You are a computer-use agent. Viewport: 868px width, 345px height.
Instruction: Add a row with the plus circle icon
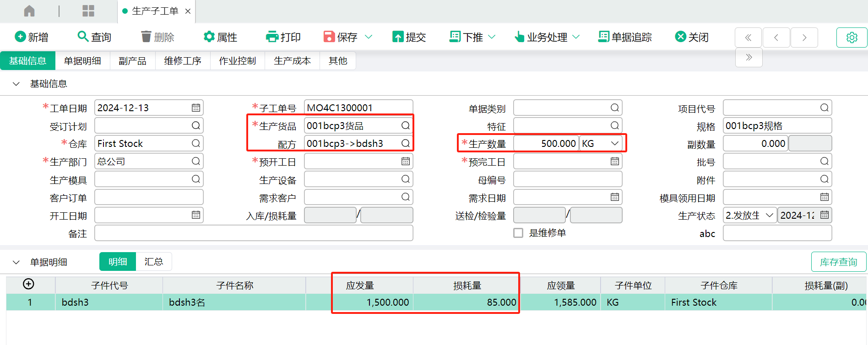pyautogui.click(x=28, y=284)
